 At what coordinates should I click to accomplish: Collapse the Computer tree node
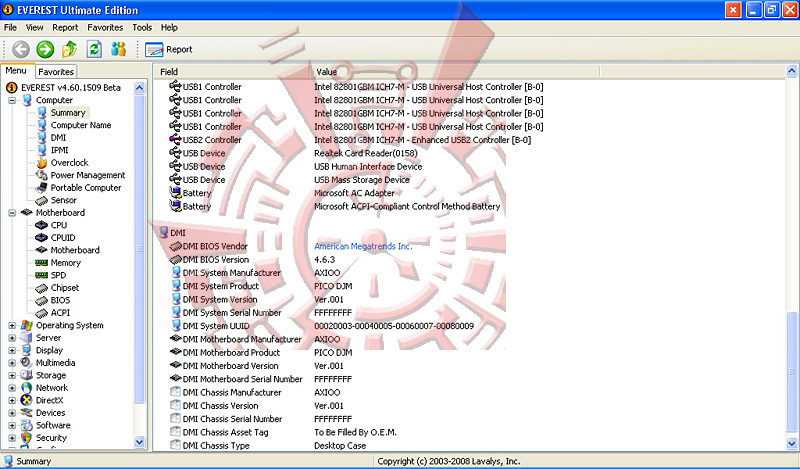click(x=12, y=101)
